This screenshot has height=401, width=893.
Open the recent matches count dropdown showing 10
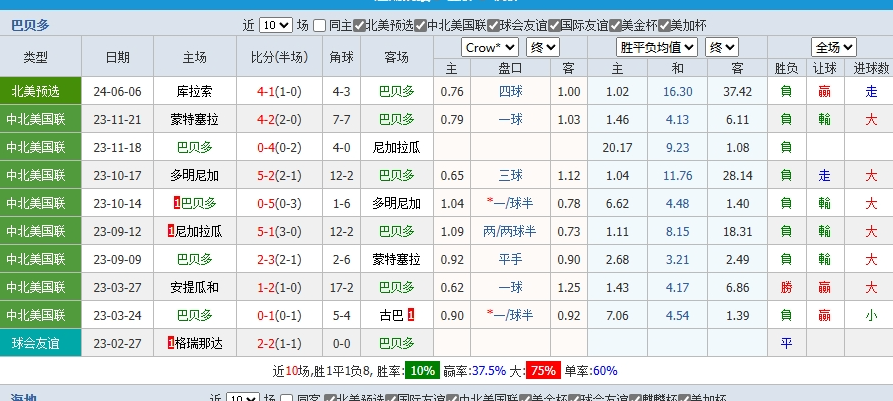pos(276,26)
